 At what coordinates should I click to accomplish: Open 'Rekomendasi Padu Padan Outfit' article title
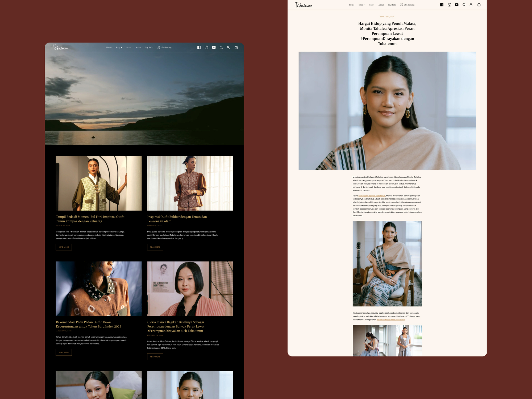(89, 324)
